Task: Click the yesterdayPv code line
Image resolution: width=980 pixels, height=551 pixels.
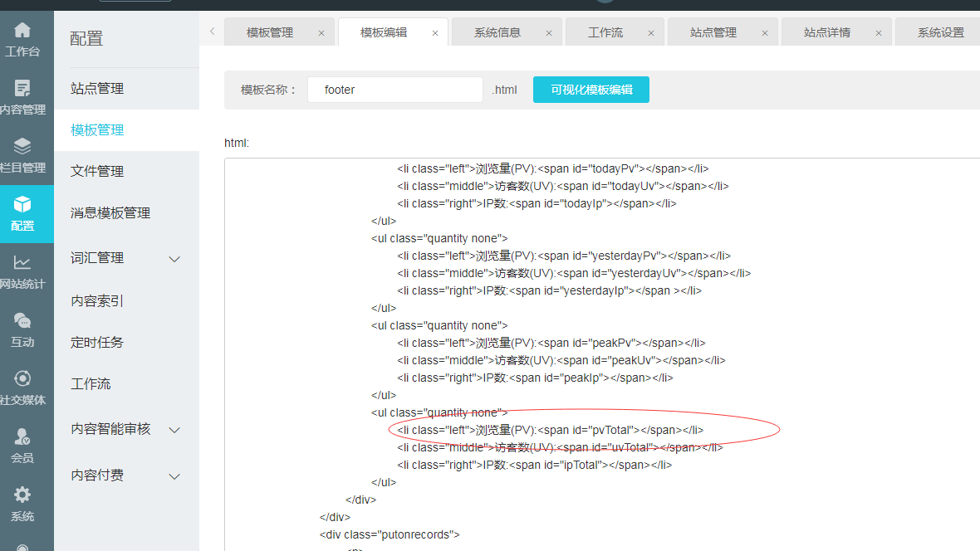Action: pyautogui.click(x=564, y=256)
